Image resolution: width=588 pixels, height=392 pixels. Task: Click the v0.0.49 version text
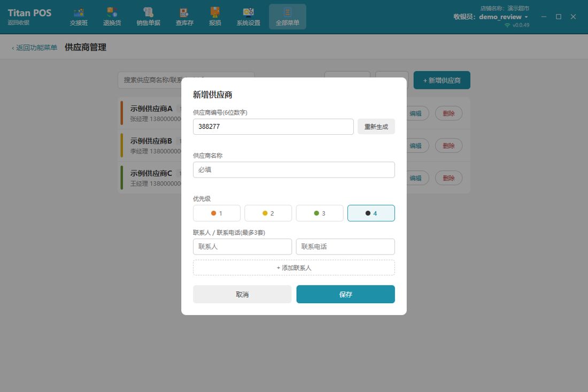(x=521, y=25)
